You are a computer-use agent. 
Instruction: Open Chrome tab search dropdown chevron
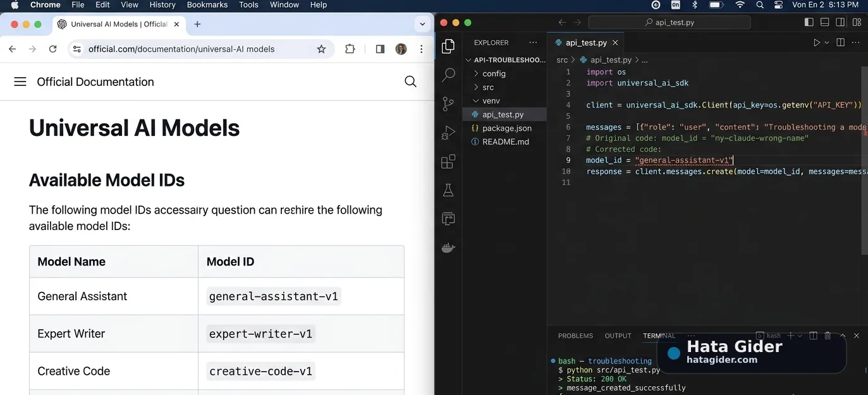coord(422,24)
